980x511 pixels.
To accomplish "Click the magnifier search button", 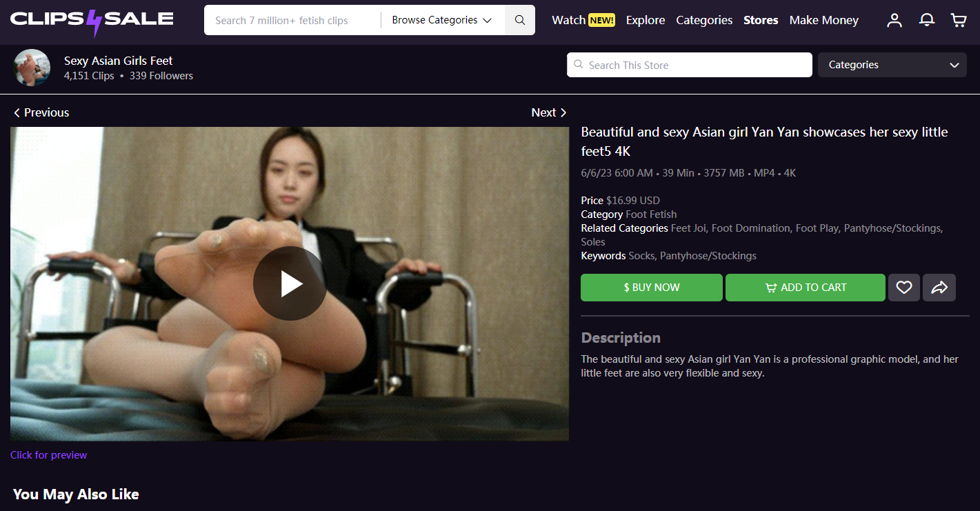I will (520, 20).
